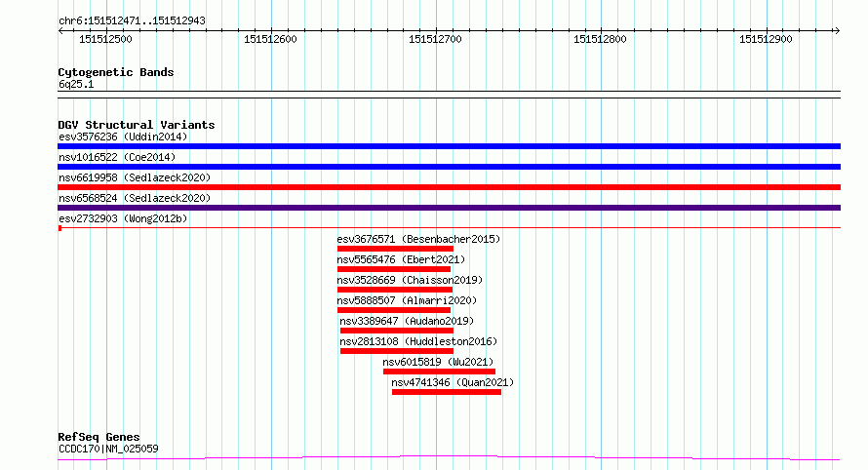
Task: Click the red bar under nsv5565476
Action: coord(394,269)
